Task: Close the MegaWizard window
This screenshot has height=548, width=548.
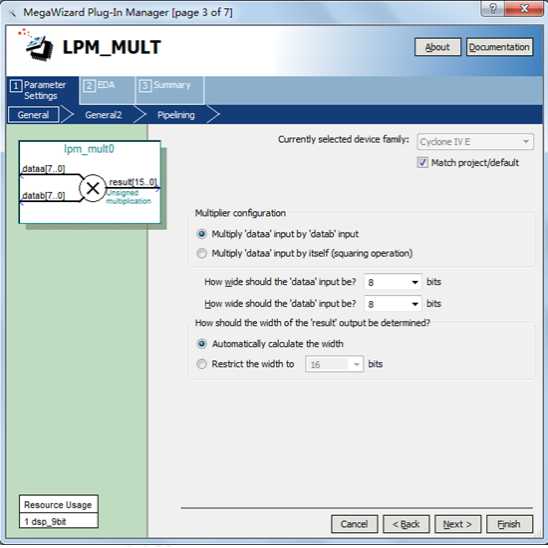Action: (524, 8)
